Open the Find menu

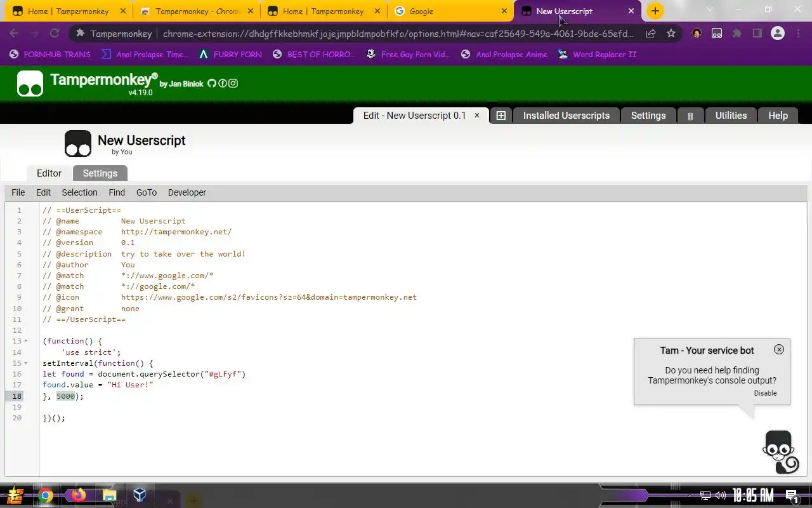[x=117, y=192]
